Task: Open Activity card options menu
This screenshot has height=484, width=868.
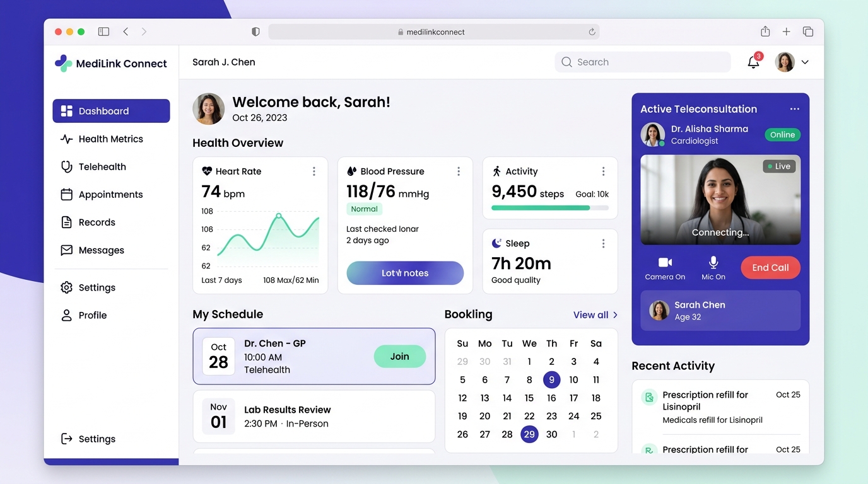Action: click(604, 171)
